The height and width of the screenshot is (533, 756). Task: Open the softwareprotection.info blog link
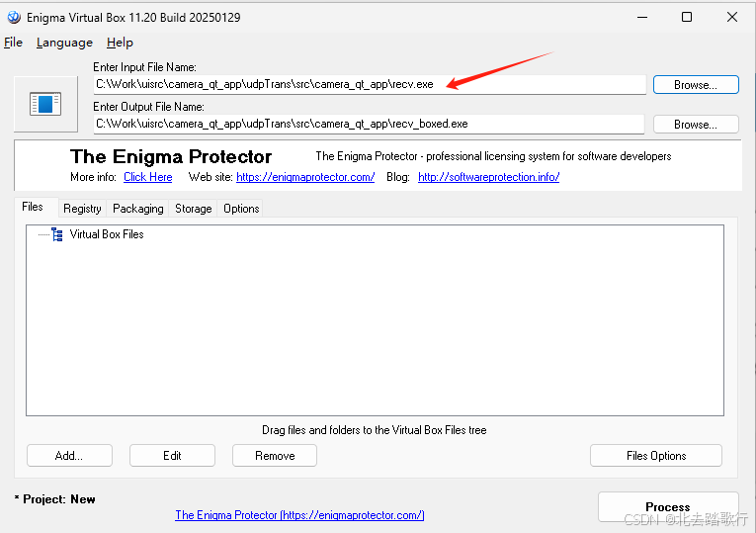(488, 177)
